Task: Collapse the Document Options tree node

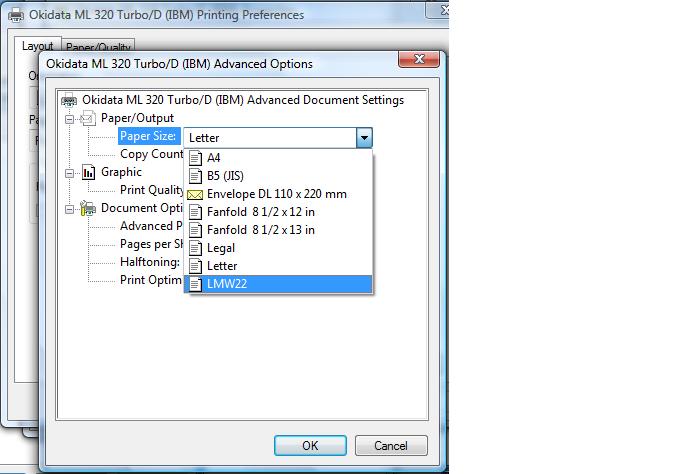Action: (70, 208)
